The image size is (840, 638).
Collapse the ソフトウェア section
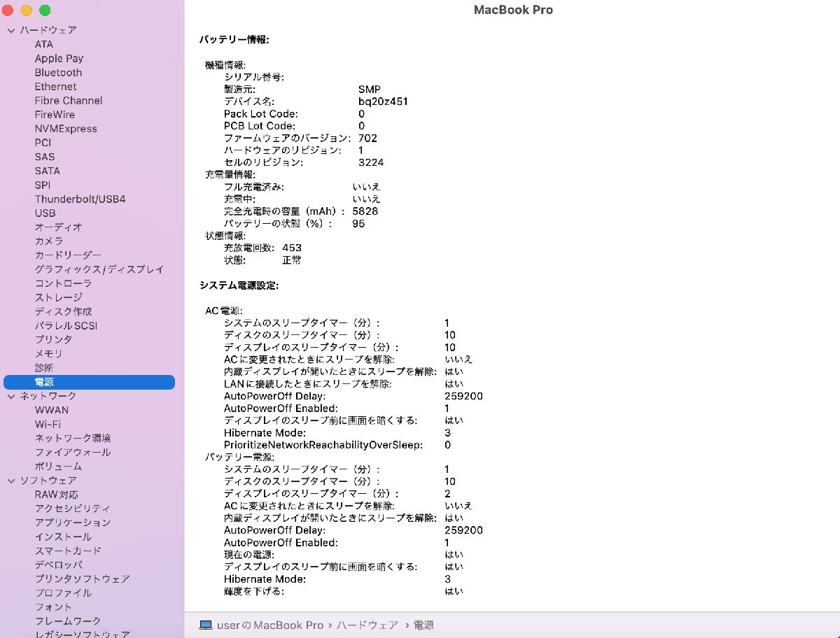(x=11, y=481)
